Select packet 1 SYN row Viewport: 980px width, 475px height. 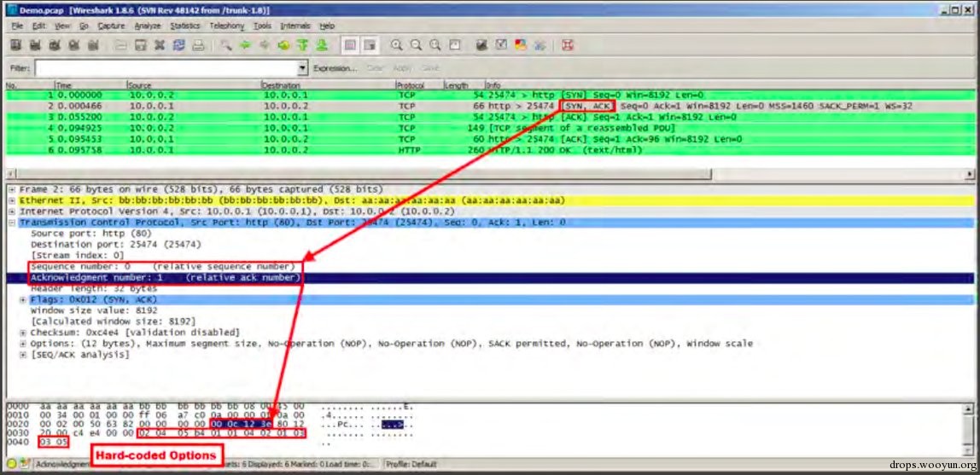[x=489, y=95]
